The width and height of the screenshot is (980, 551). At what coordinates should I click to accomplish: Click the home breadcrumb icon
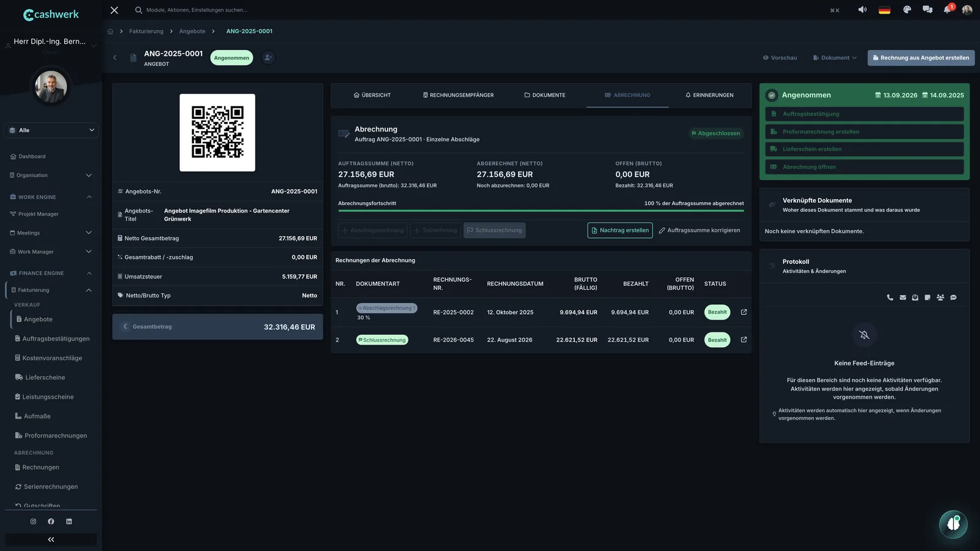(110, 31)
